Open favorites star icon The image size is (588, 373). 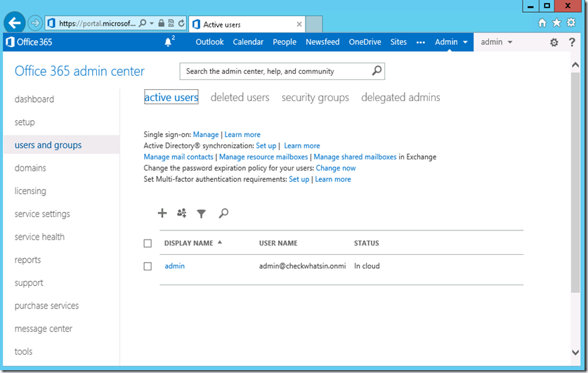(x=557, y=23)
